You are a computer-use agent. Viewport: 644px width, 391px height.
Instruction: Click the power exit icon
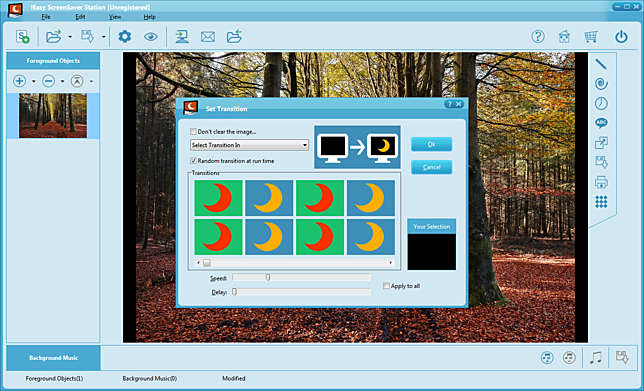(x=621, y=37)
